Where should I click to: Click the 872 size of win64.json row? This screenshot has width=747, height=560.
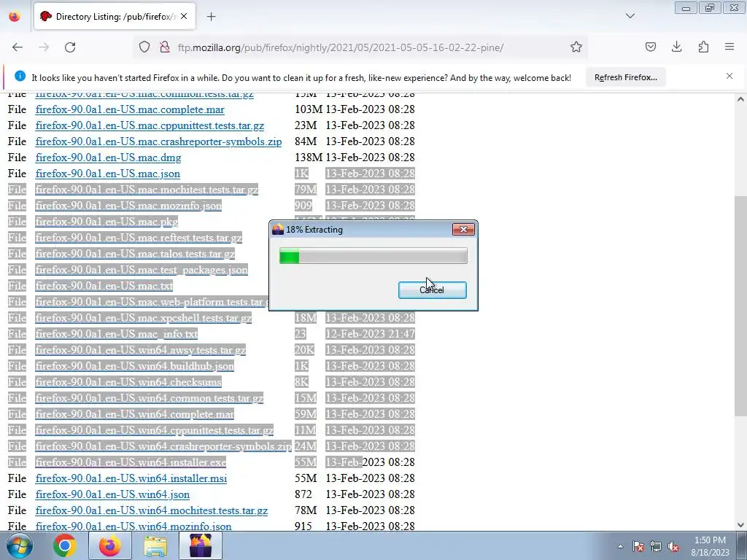click(303, 495)
